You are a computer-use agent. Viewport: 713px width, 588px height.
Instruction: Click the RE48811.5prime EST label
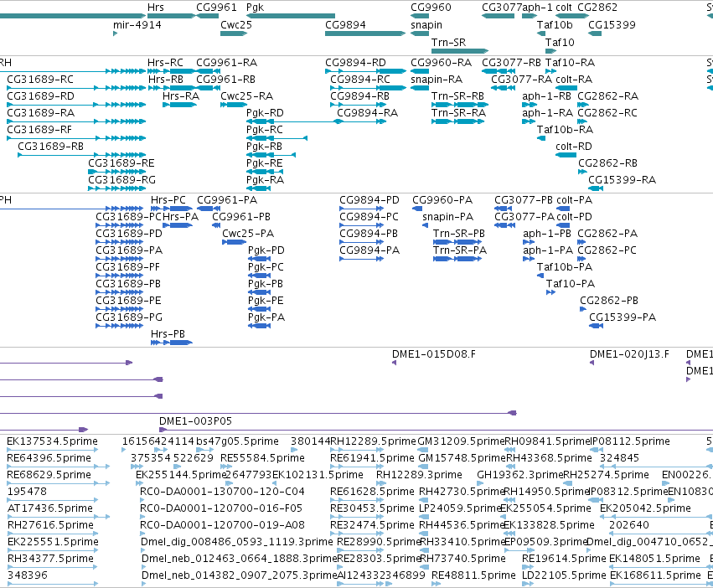click(473, 575)
